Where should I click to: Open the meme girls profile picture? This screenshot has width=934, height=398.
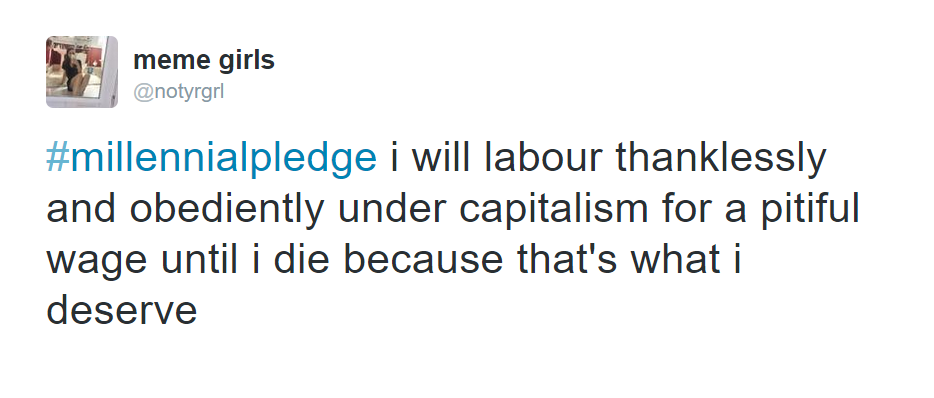coord(82,72)
